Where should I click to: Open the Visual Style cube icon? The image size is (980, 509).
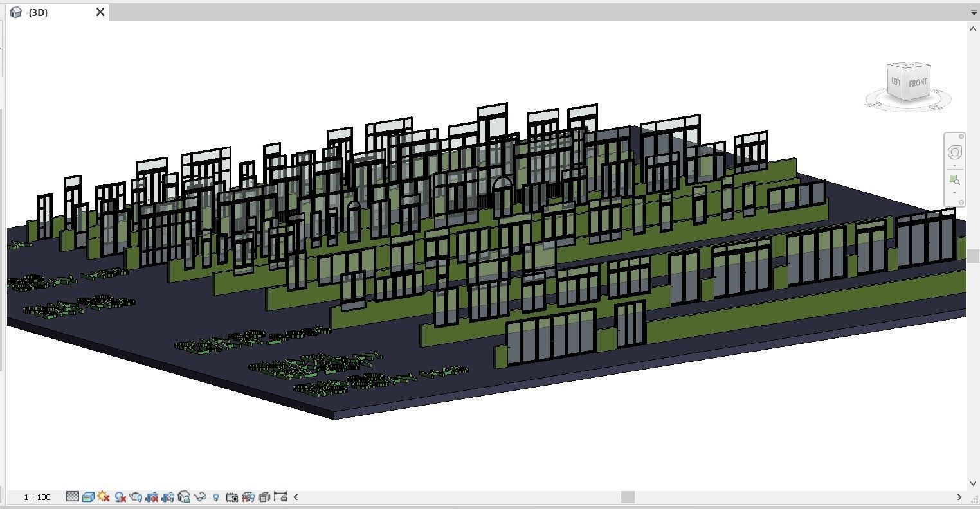(x=88, y=497)
